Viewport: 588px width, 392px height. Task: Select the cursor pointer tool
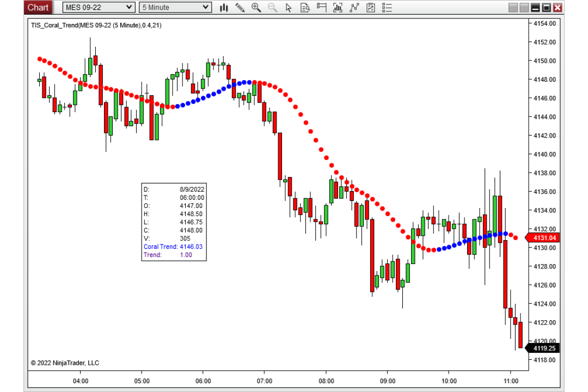(x=289, y=8)
